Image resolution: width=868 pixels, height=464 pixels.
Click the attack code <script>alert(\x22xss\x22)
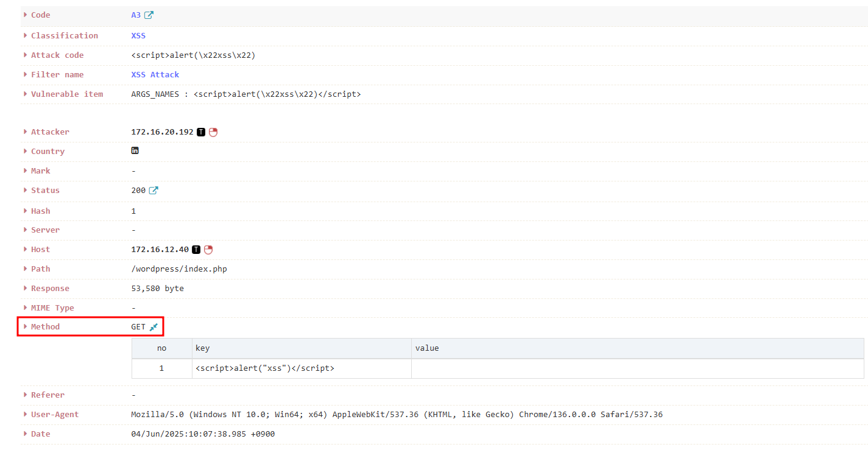coord(193,55)
